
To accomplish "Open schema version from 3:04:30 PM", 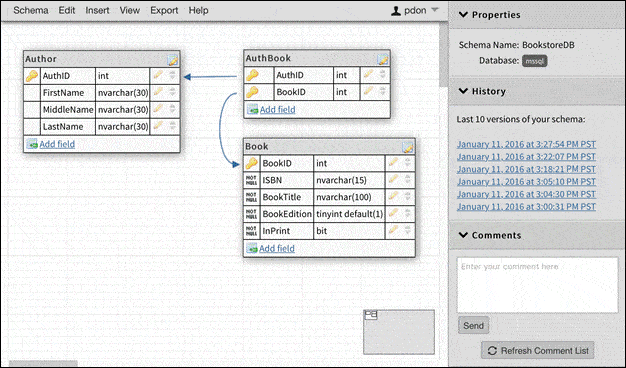I will coord(526,194).
